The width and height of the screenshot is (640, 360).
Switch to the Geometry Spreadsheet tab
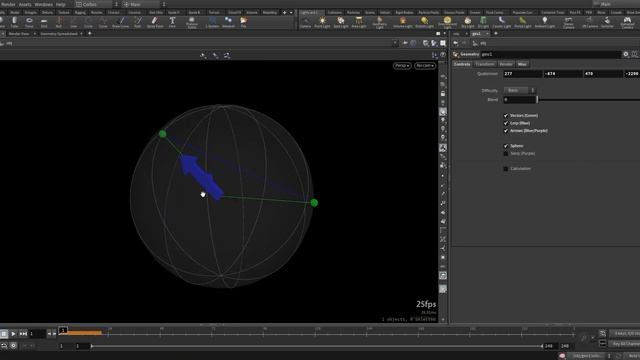[x=59, y=34]
